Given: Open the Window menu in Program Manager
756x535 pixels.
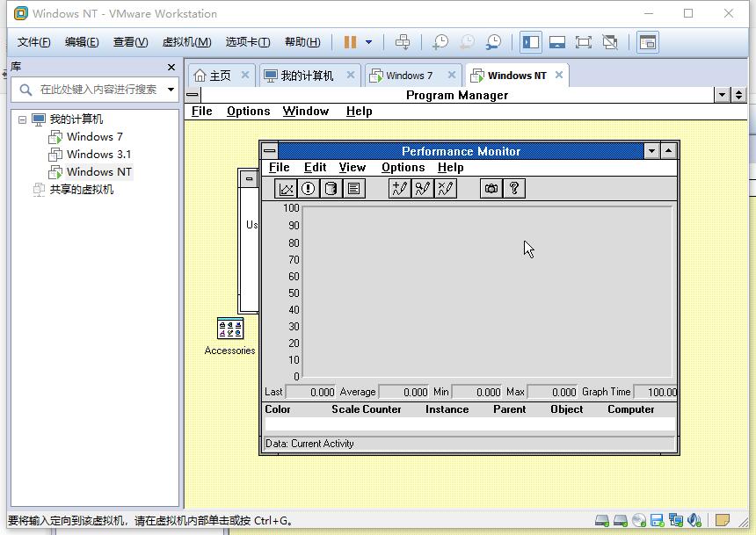Looking at the screenshot, I should pos(306,112).
